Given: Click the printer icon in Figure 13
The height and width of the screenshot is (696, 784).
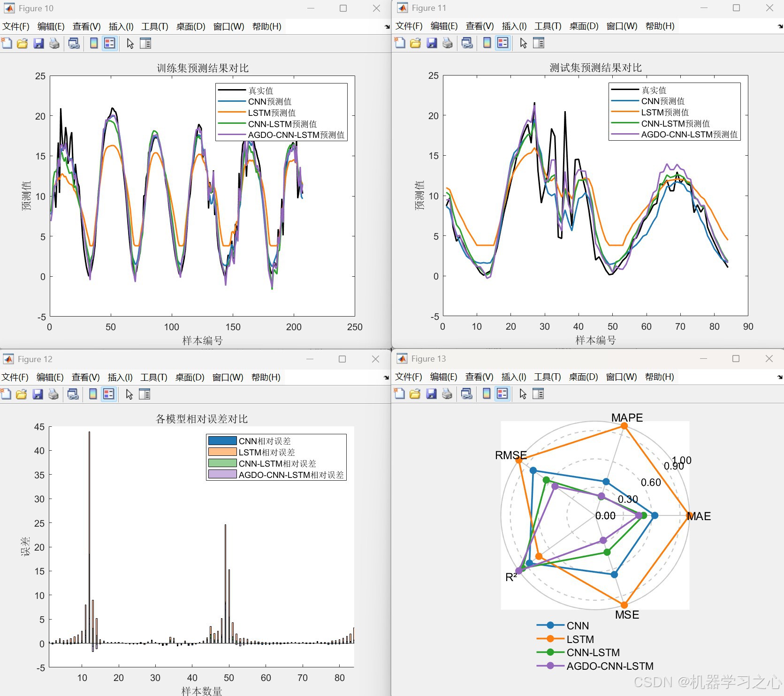Looking at the screenshot, I should tap(447, 394).
